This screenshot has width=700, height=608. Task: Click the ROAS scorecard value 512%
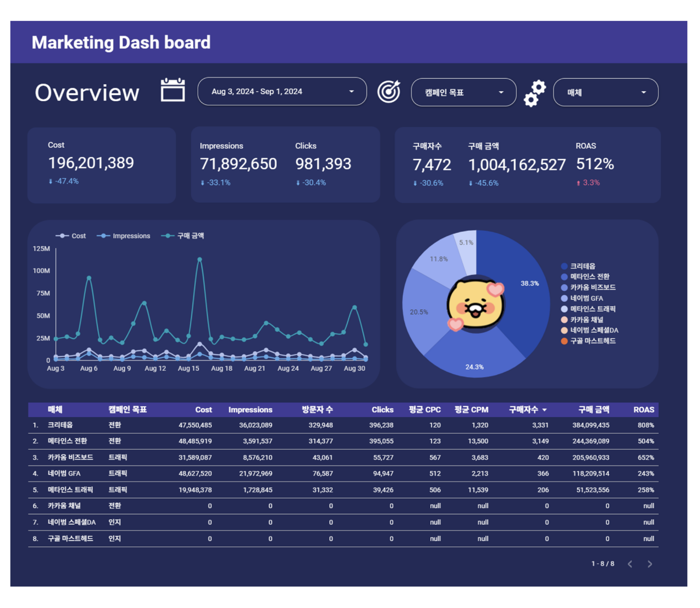[595, 164]
